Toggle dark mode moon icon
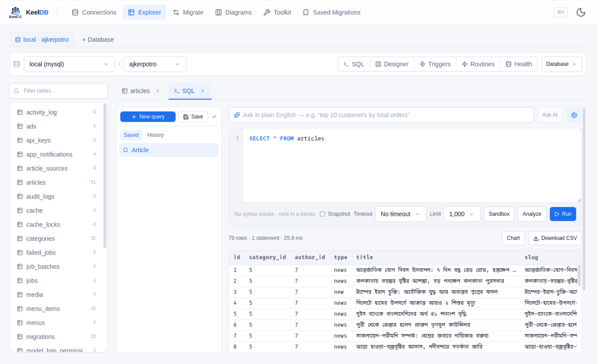This screenshot has height=364, width=597. [581, 12]
